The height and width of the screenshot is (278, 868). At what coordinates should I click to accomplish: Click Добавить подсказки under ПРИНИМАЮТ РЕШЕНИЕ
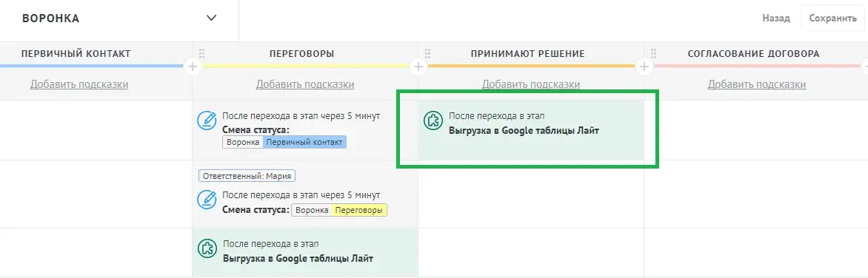pyautogui.click(x=531, y=84)
